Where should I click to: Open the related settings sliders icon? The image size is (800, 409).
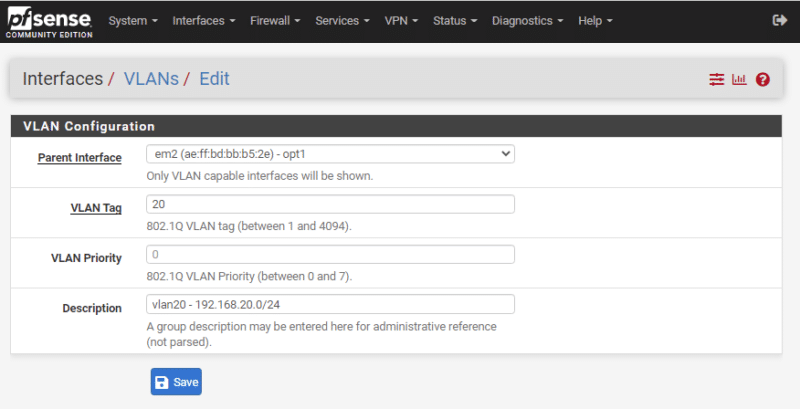pyautogui.click(x=716, y=79)
